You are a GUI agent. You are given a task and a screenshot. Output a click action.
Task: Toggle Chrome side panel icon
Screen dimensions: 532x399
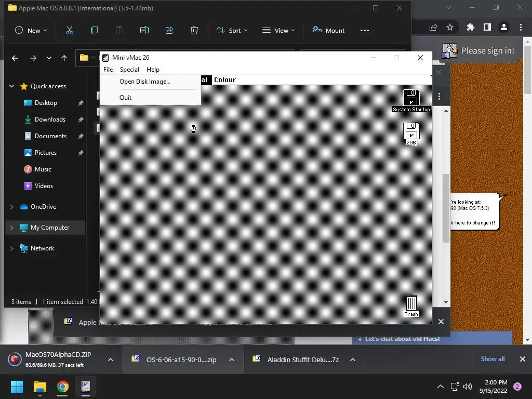click(487, 27)
